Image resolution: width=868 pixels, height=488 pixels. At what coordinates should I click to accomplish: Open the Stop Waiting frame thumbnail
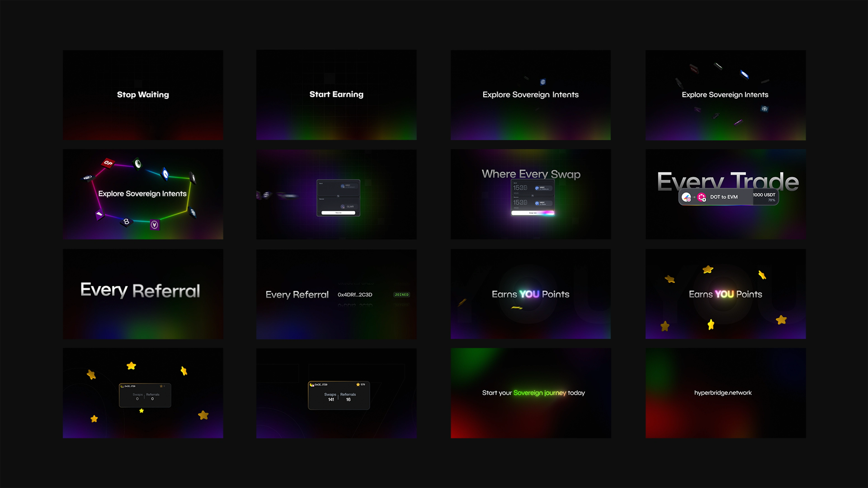click(x=143, y=95)
